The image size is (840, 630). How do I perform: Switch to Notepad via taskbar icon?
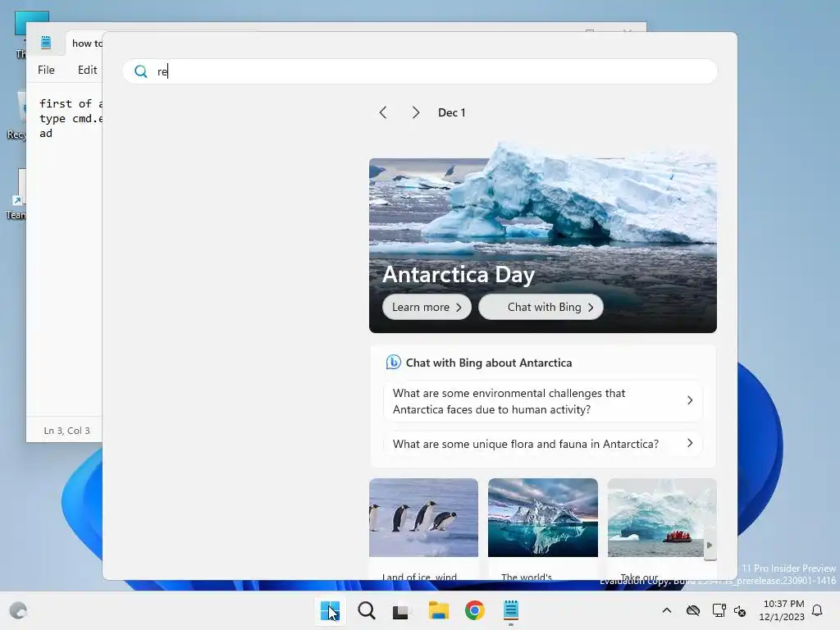pyautogui.click(x=510, y=610)
